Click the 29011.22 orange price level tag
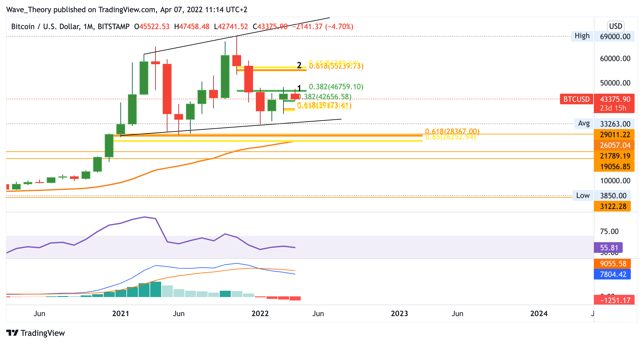This screenshot has width=644, height=344. point(614,135)
